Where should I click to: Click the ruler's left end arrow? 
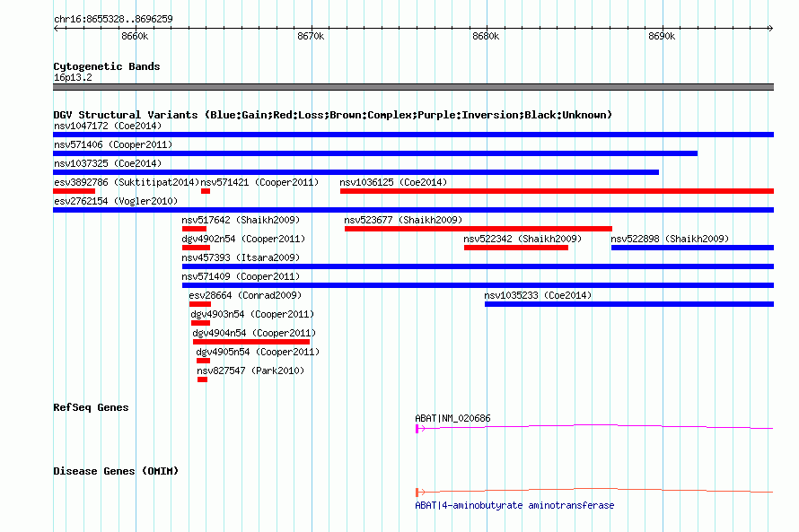tap(56, 28)
